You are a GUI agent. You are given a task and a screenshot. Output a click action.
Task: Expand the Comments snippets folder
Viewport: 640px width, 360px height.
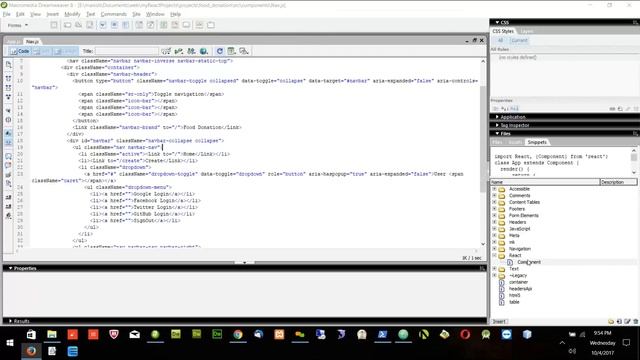tap(494, 196)
